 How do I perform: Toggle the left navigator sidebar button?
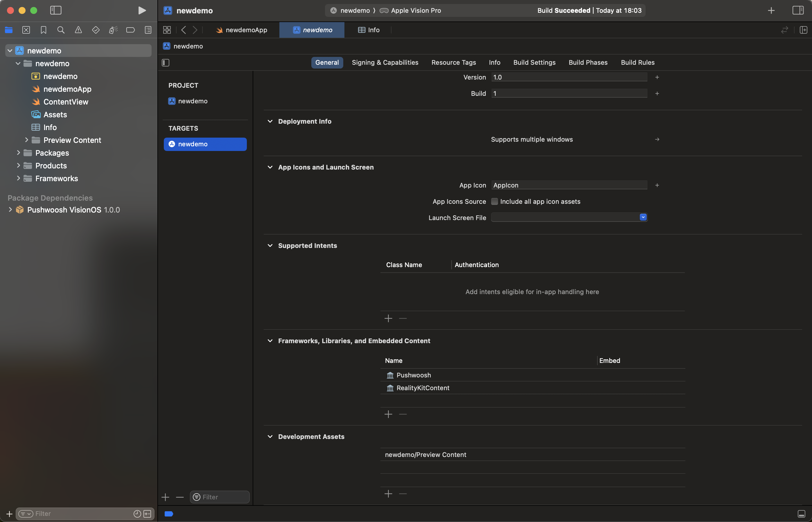click(55, 10)
